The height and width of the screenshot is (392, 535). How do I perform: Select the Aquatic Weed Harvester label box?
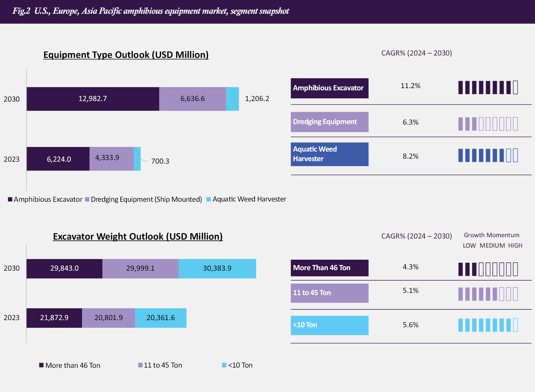[x=329, y=154]
